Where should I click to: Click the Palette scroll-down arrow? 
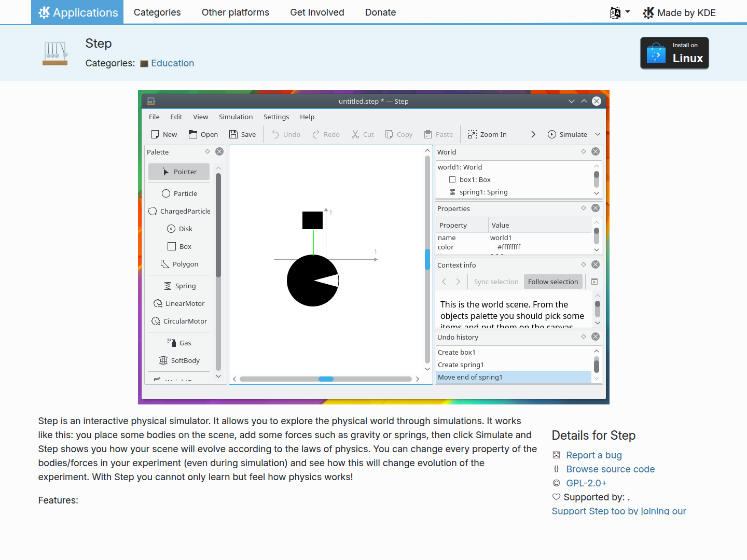218,376
